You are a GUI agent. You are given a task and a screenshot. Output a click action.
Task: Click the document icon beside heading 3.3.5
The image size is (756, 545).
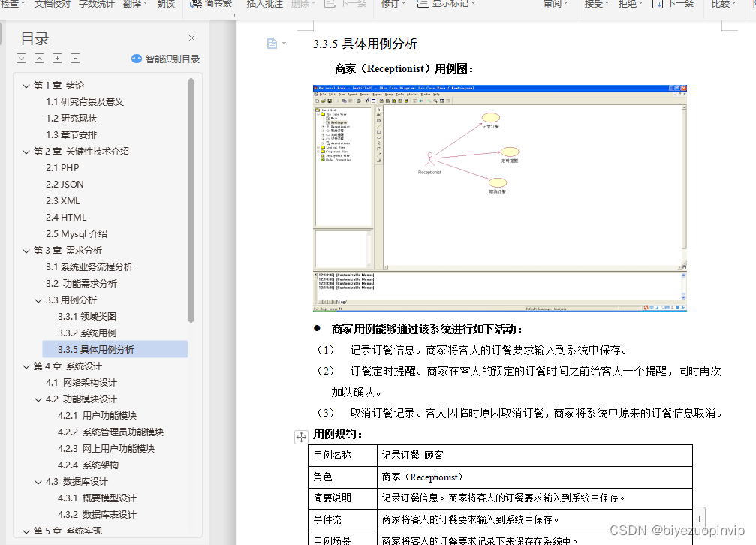[272, 44]
